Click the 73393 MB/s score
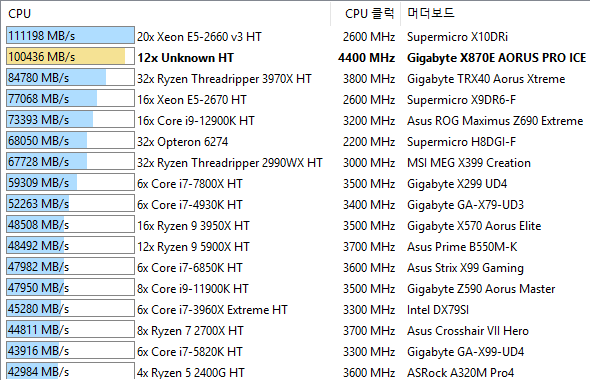 [x=38, y=120]
